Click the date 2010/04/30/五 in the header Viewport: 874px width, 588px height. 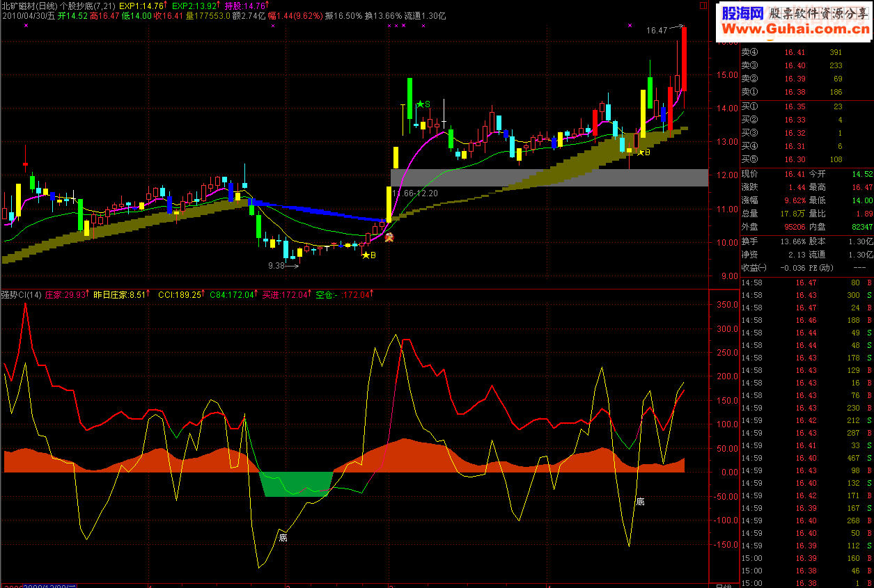pos(28,15)
